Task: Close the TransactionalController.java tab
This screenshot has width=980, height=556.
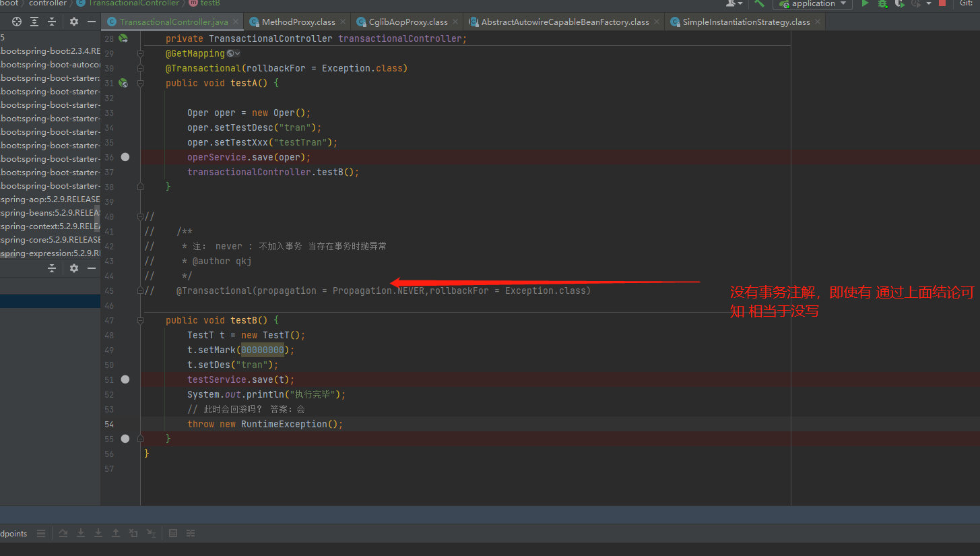Action: [236, 22]
